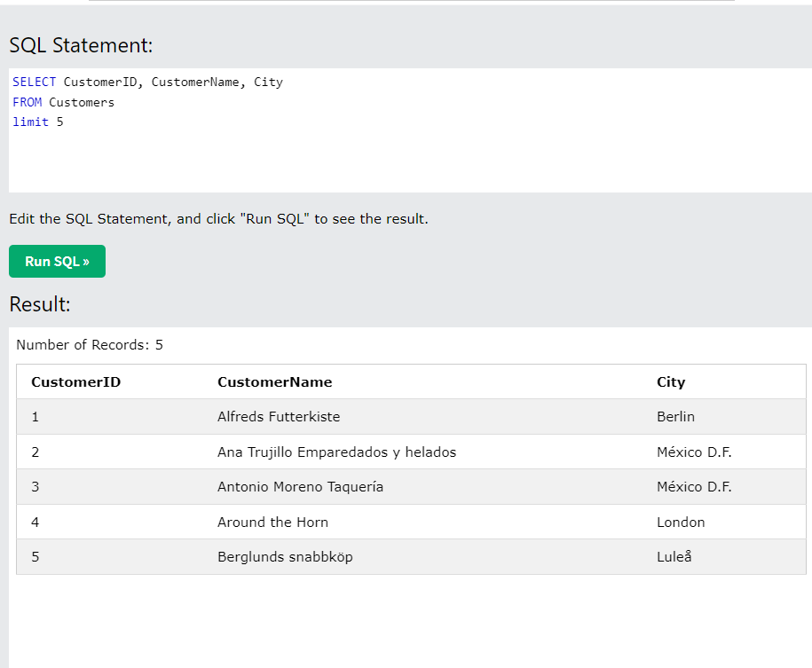Select the Antonio Moreno Taquería cell
The width and height of the screenshot is (812, 668).
click(x=300, y=487)
